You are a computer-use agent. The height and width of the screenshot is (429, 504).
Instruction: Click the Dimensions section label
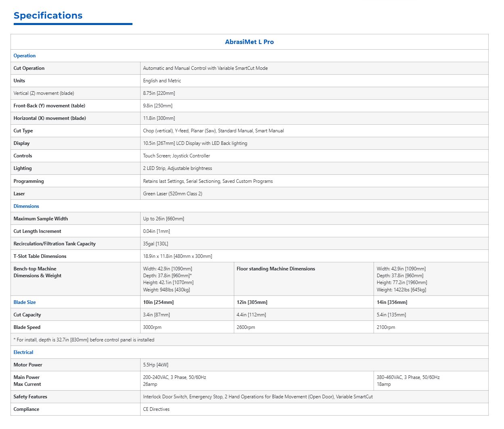pyautogui.click(x=26, y=206)
